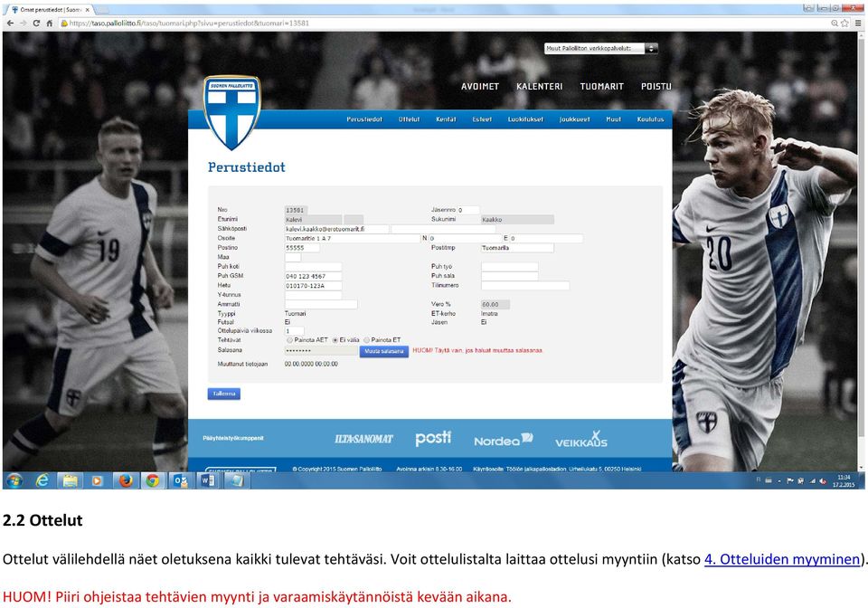
Task: Reload the page with refresh icon
Action: 36,24
